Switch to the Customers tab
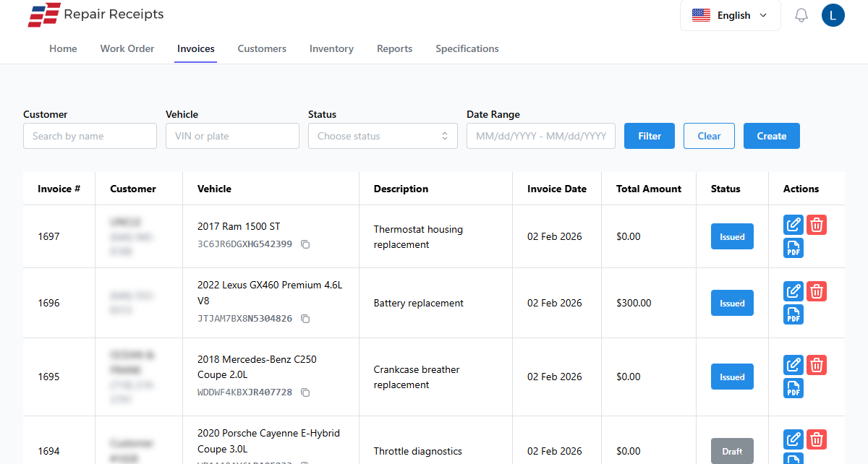 click(x=262, y=48)
